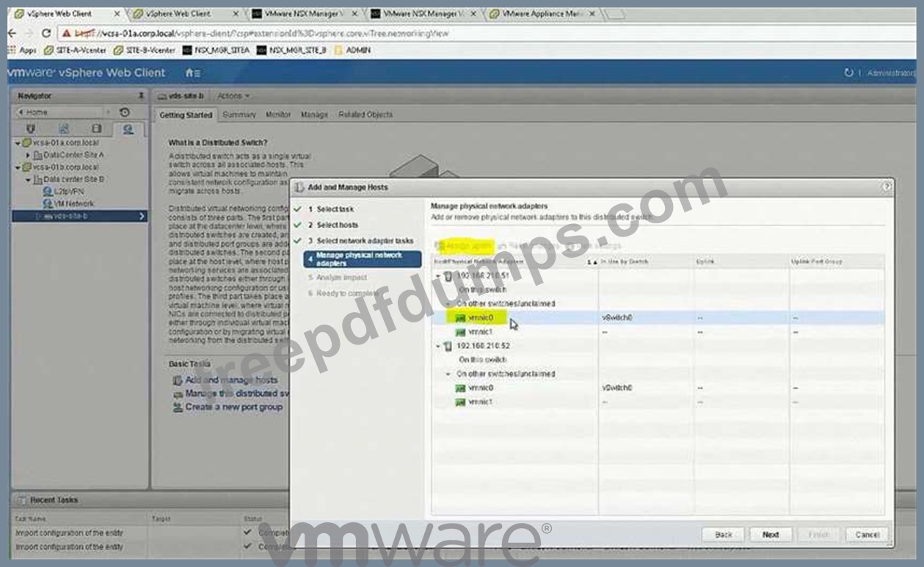Click the vmnic0 adapter icon under 192.168.210.52
924x567 pixels.
[x=460, y=388]
